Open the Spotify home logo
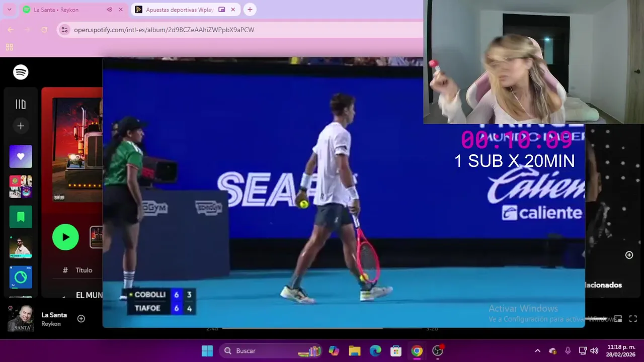This screenshot has height=362, width=644. [x=21, y=72]
